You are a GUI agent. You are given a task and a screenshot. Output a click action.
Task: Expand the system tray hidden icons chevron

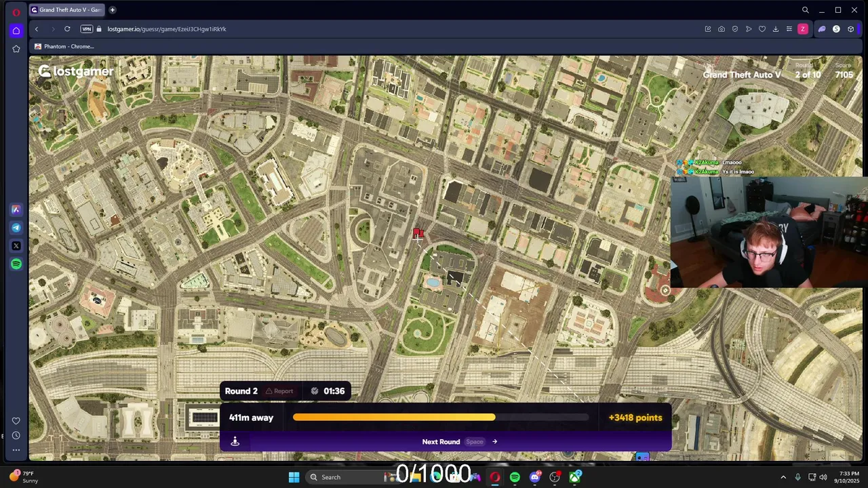coord(783,477)
